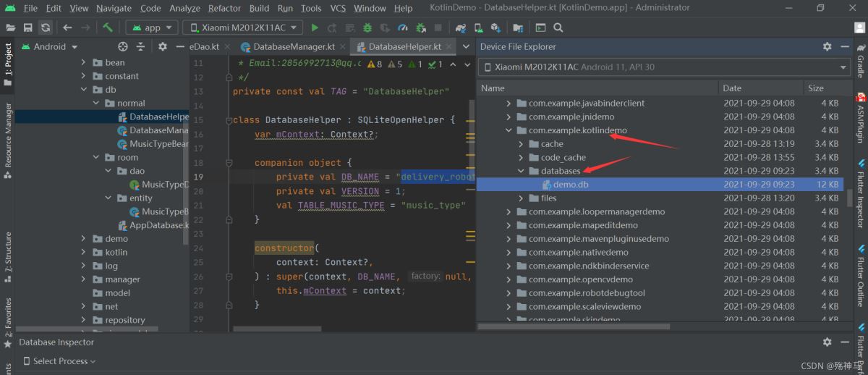Viewport: 868px width, 375px height.
Task: Select com.example.opencvdemo folder
Action: 580,279
